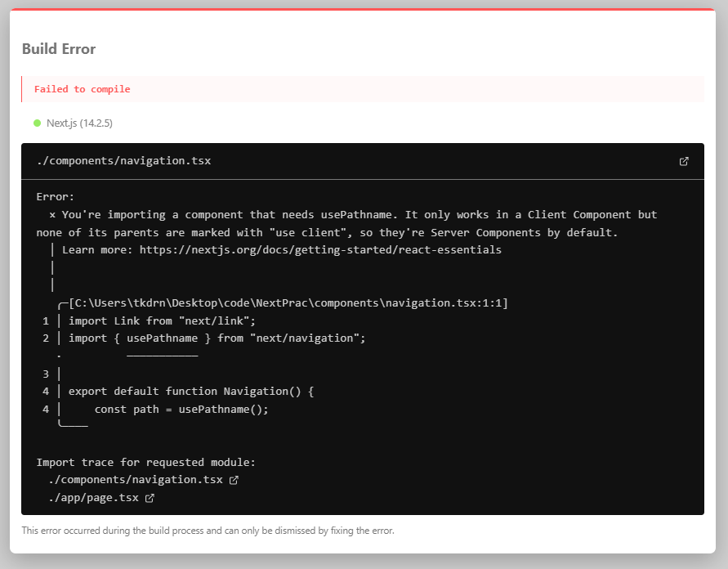Click the Next.js (14.2.5) version label
728x569 pixels.
click(x=79, y=123)
